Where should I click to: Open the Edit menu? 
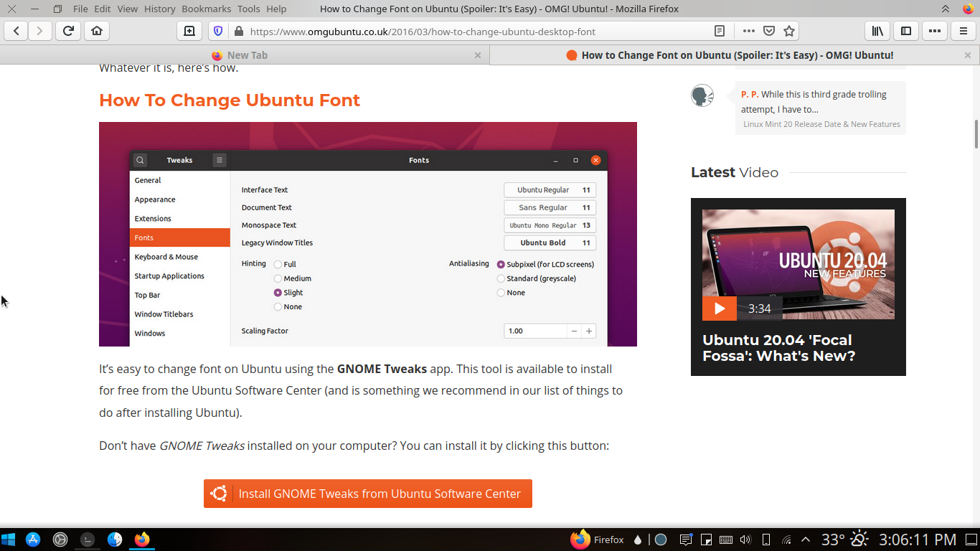pyautogui.click(x=103, y=9)
